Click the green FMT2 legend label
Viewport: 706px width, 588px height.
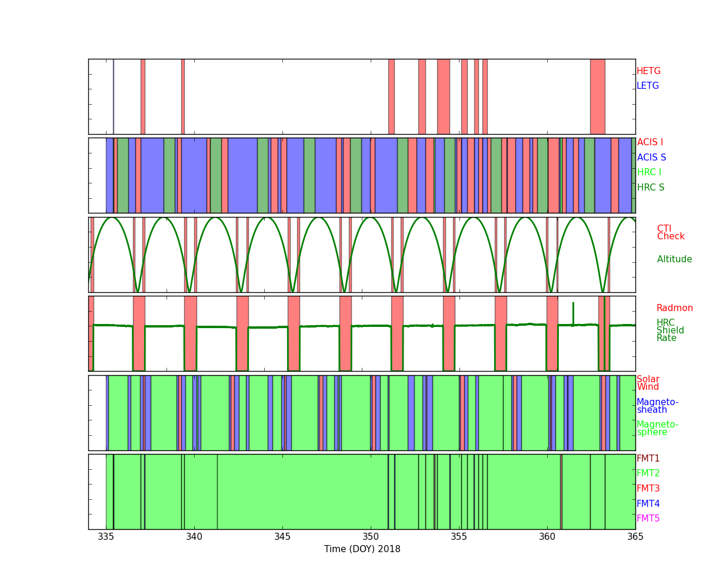click(x=648, y=473)
